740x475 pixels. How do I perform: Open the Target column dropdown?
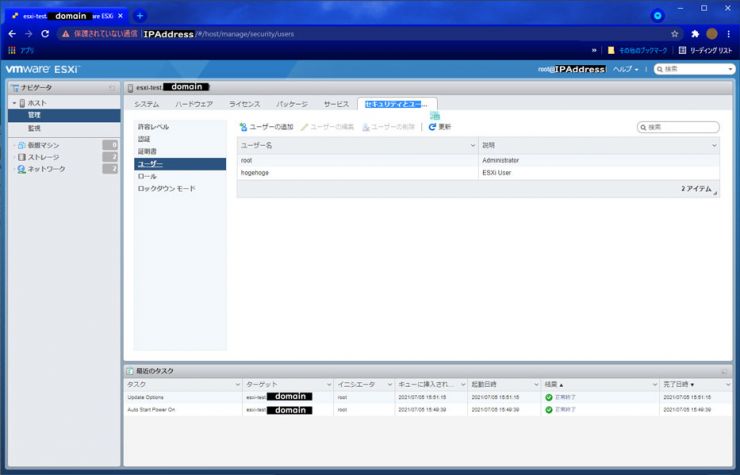point(329,385)
